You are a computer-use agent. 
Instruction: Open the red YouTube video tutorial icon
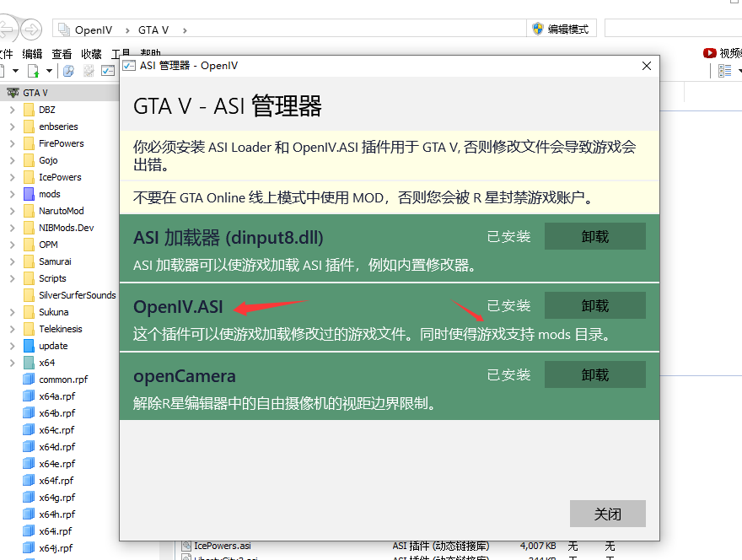click(709, 53)
